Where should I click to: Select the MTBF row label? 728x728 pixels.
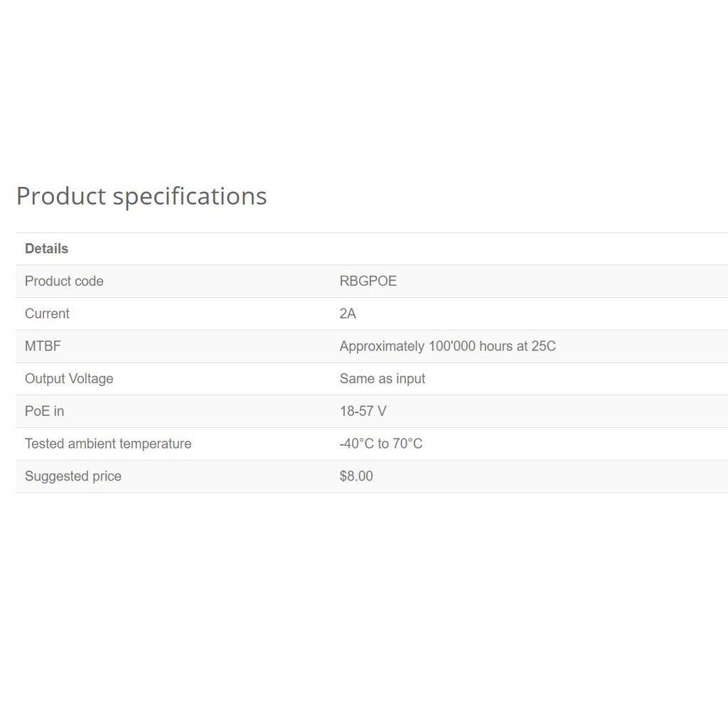click(43, 346)
